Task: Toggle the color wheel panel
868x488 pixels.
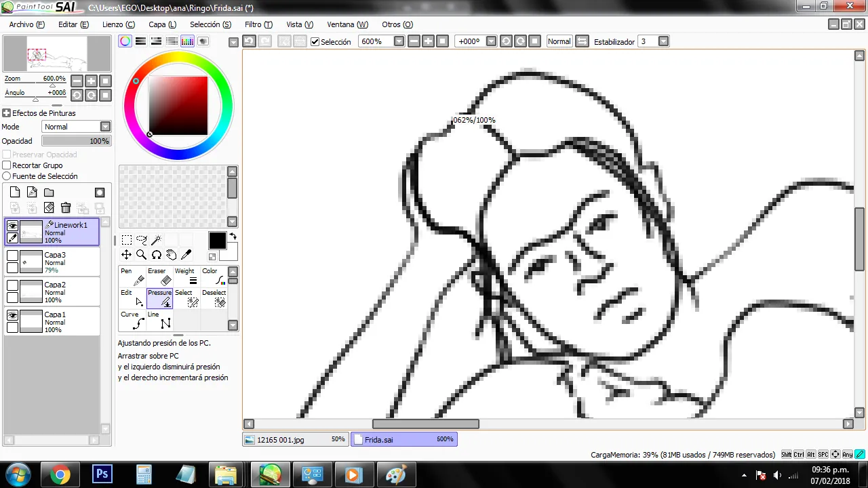Action: click(125, 41)
